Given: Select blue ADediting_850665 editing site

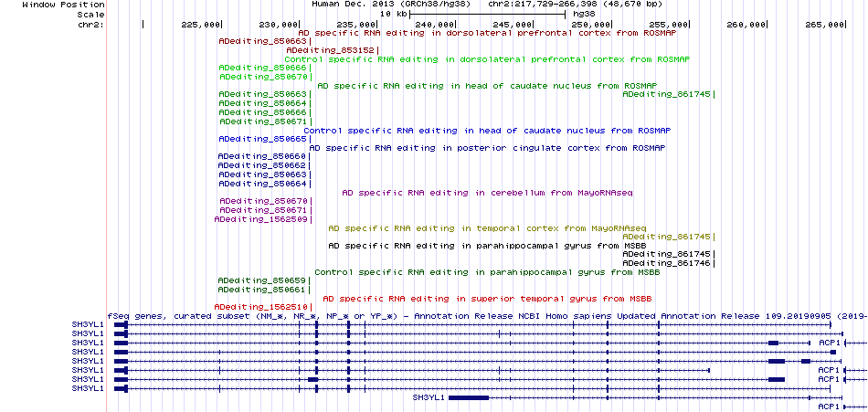Looking at the screenshot, I should click(x=262, y=139).
